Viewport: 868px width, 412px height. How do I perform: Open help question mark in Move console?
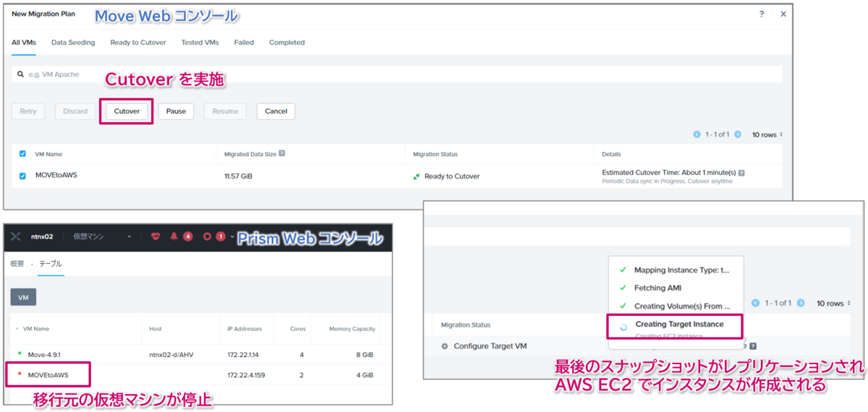click(x=761, y=14)
